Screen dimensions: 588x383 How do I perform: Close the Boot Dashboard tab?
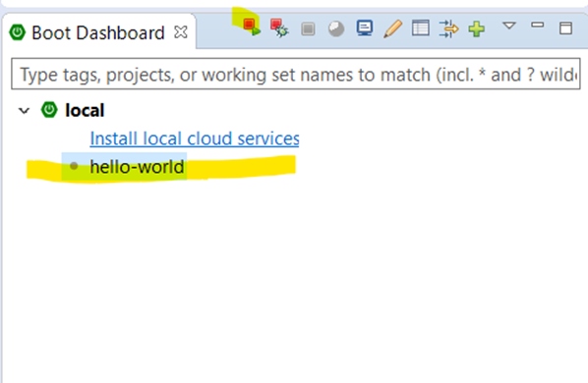(181, 32)
